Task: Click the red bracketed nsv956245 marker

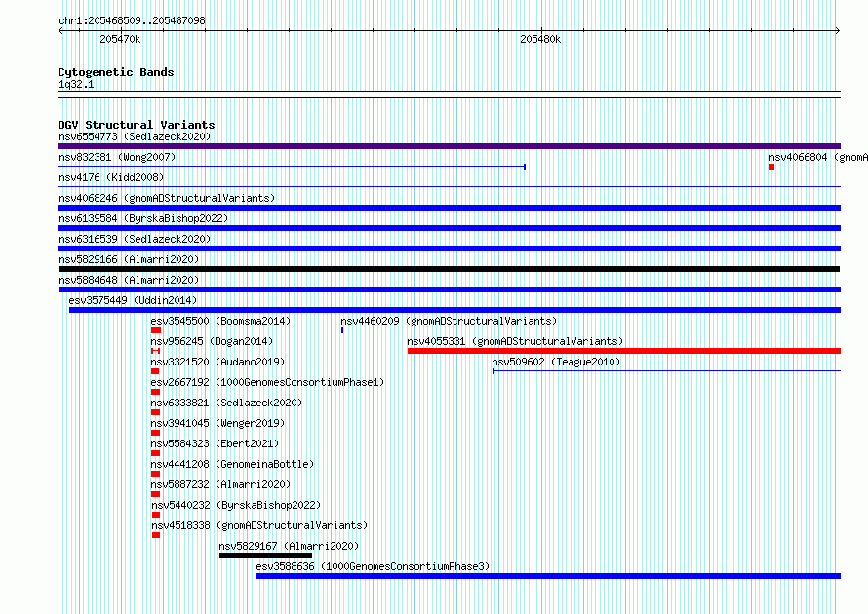Action: [155, 351]
